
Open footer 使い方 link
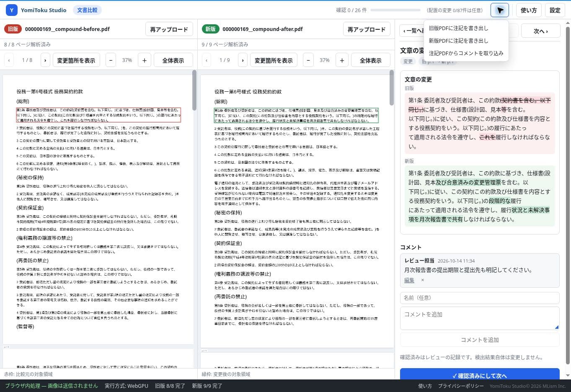pos(425,386)
